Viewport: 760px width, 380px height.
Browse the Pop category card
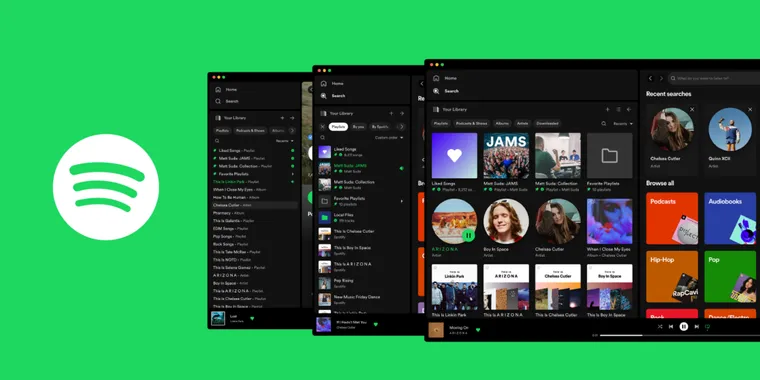click(730, 277)
